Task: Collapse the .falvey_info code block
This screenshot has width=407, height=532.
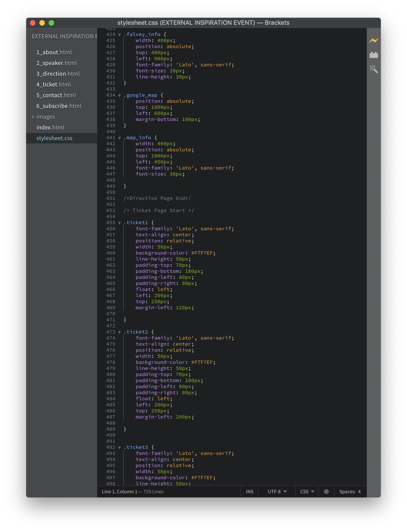Action: (119, 35)
